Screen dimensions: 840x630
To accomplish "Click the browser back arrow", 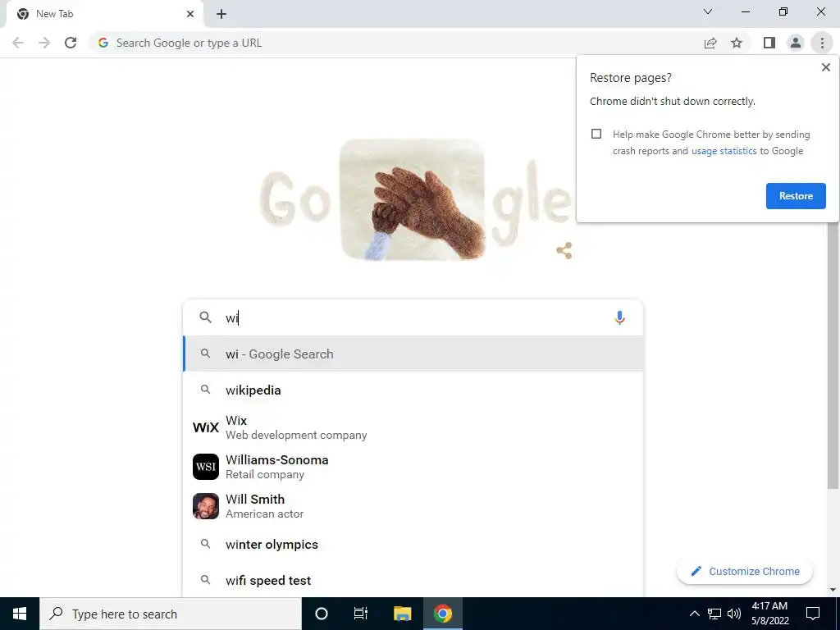I will point(18,43).
